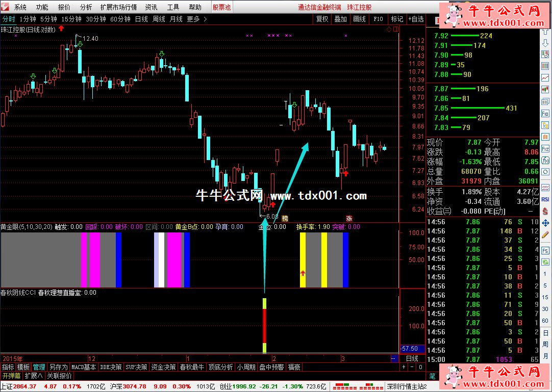Select MACD基本 indicator tab

tap(84, 367)
